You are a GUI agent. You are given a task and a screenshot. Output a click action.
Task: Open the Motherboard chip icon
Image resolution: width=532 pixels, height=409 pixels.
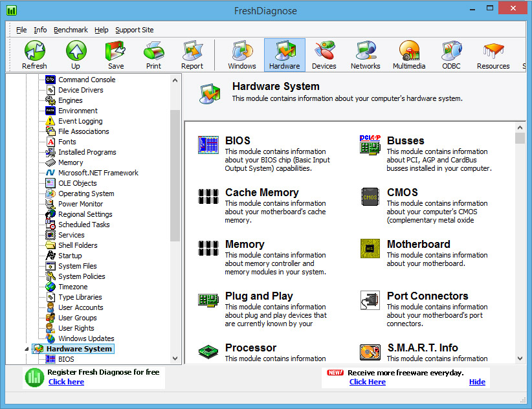point(370,249)
